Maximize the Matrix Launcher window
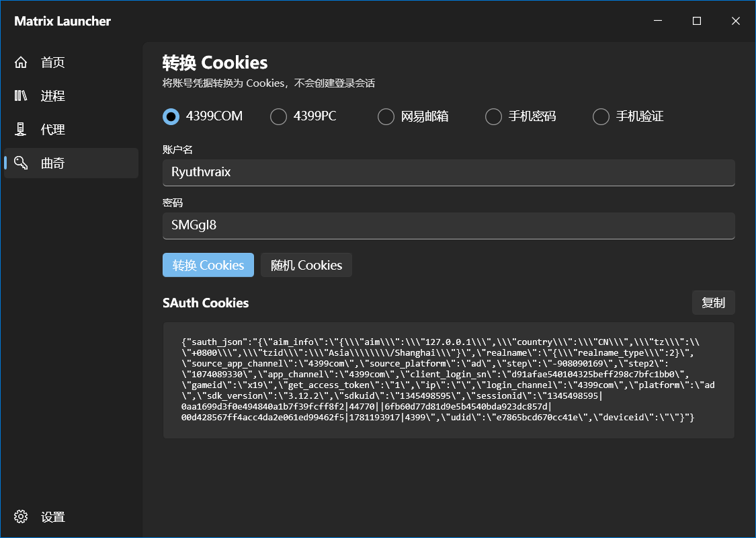This screenshot has width=756, height=538. (x=697, y=21)
